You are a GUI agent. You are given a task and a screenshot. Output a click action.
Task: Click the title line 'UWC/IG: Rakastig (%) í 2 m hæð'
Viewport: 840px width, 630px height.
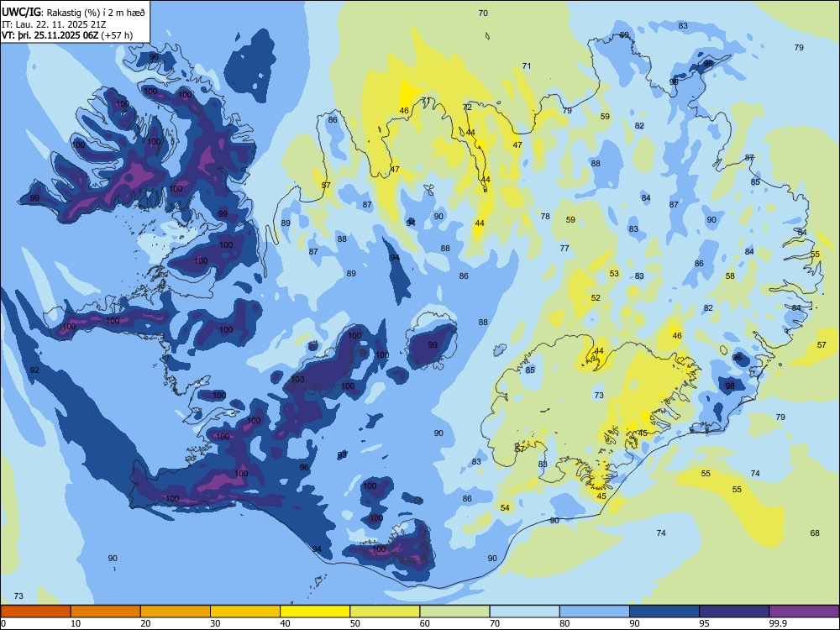[73, 12]
